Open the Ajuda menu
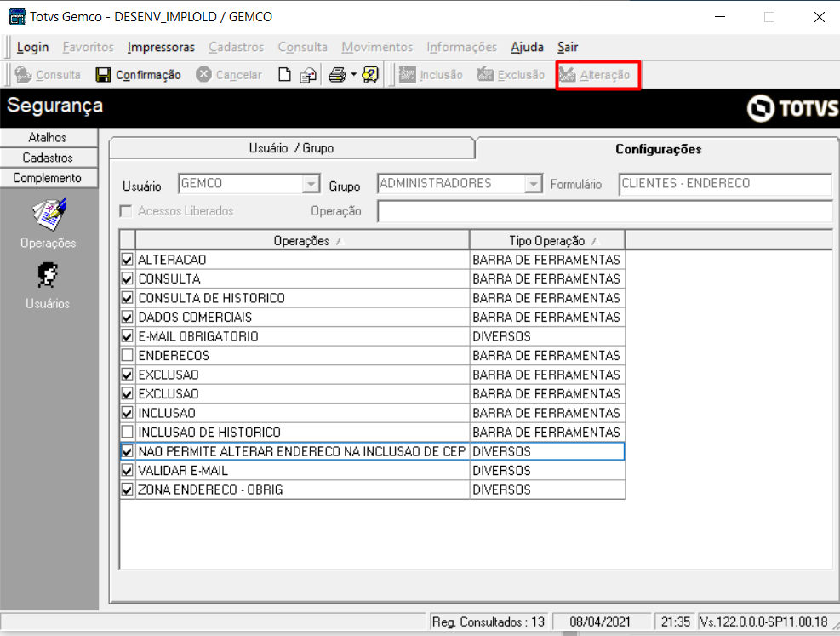The image size is (840, 636). tap(527, 47)
